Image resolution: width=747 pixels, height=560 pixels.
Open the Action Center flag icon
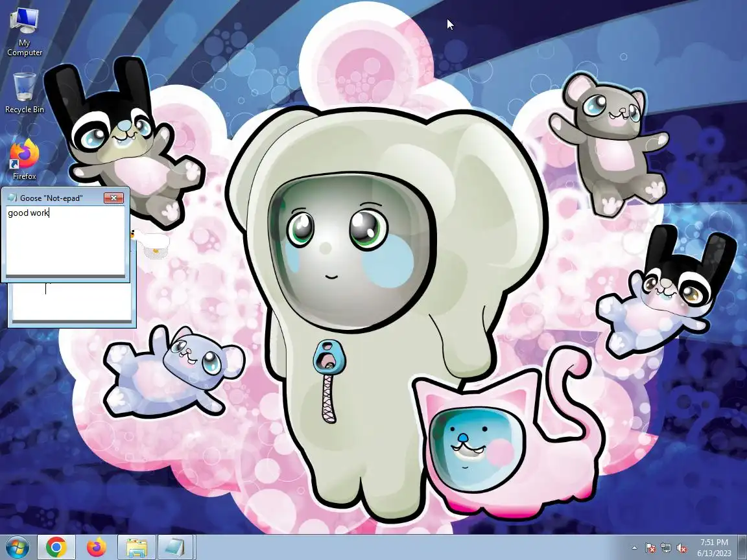click(650, 548)
